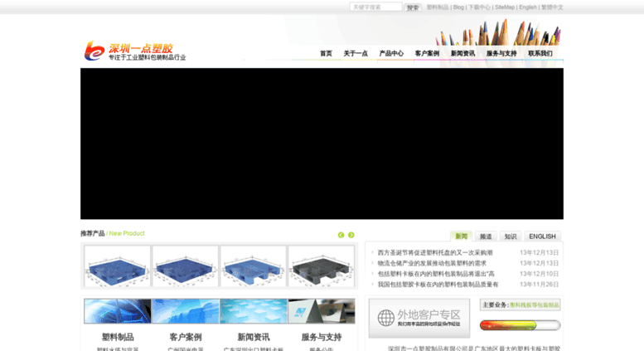The height and width of the screenshot is (351, 644).
Task: Select the ENGLISH tab in news panel
Action: [x=542, y=236]
